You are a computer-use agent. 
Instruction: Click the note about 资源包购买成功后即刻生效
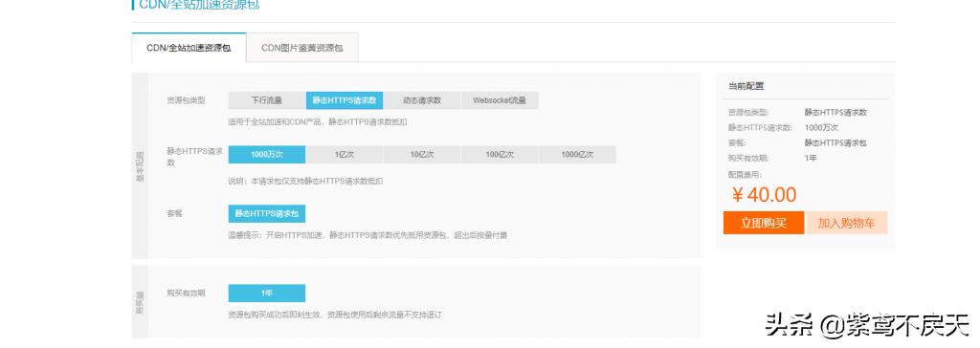[x=335, y=315]
